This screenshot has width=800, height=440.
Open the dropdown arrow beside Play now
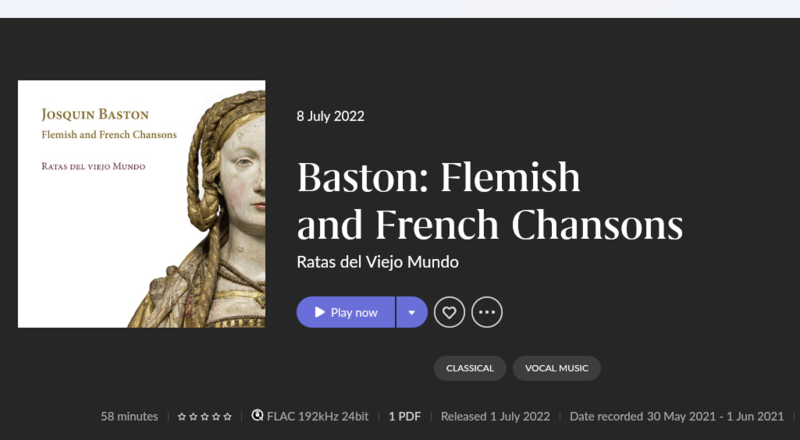411,312
